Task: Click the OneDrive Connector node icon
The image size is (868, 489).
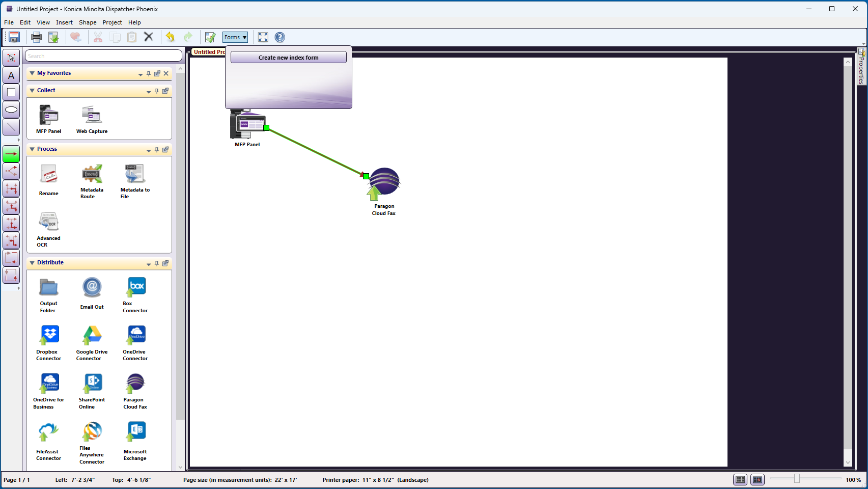Action: 136,335
